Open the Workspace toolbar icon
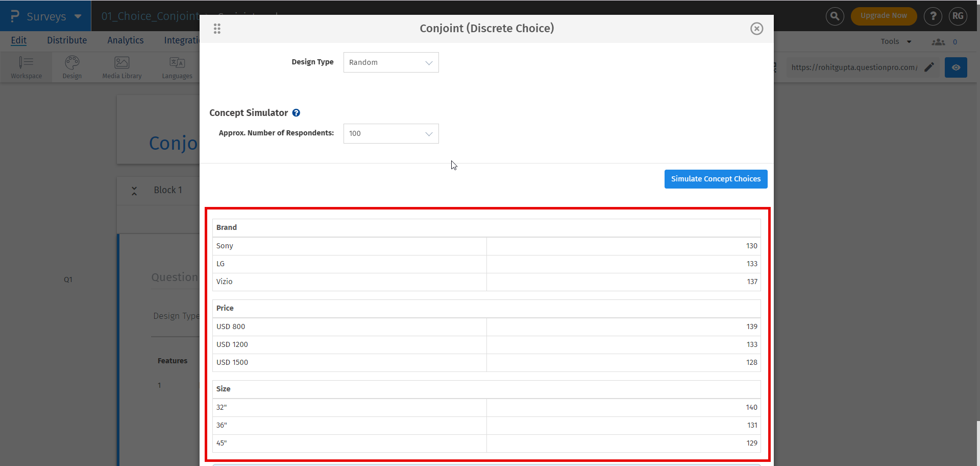This screenshot has width=980, height=466. coord(27,67)
